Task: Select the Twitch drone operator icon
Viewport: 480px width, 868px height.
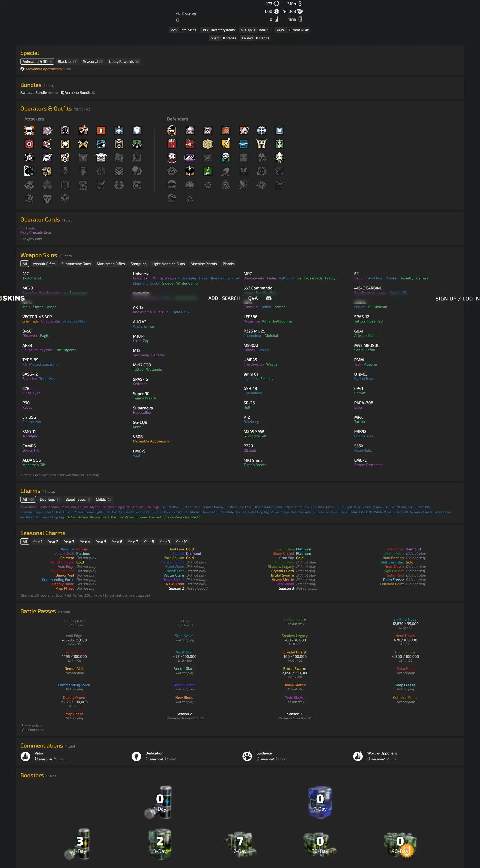Action: pyautogui.click(x=119, y=130)
